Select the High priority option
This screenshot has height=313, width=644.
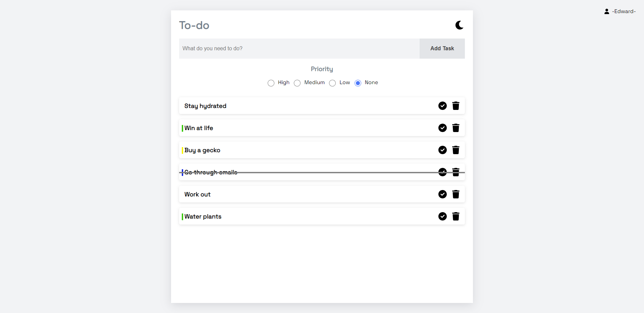click(x=271, y=83)
